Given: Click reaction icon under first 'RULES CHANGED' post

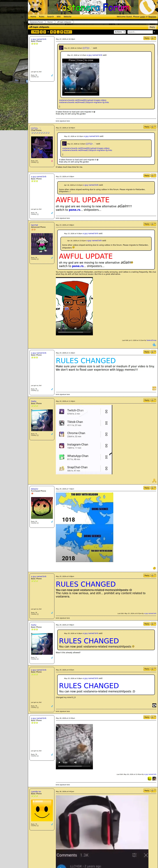Looking at the screenshot, I should pos(154,389).
